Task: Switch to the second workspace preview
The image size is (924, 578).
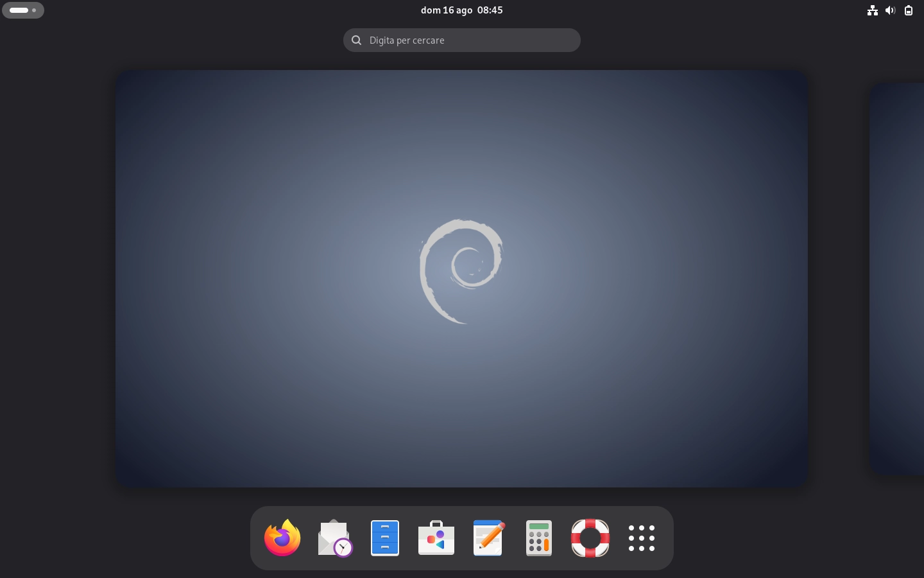Action: [x=897, y=279]
